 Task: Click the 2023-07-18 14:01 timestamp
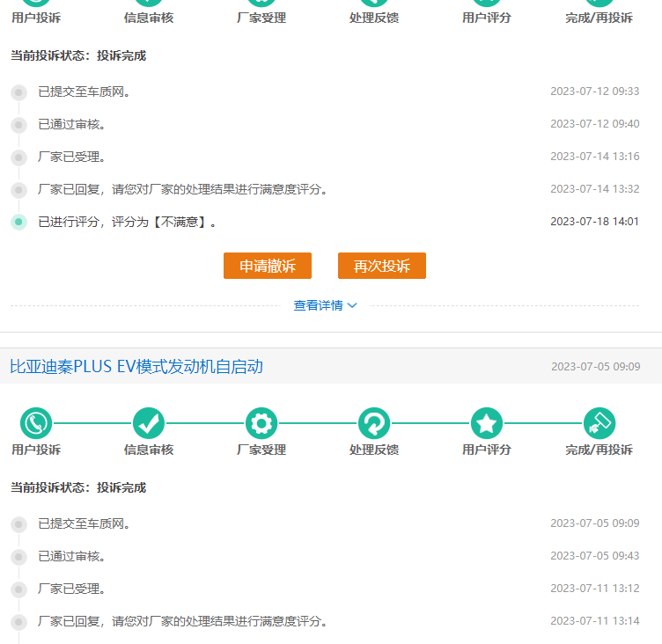pos(594,222)
